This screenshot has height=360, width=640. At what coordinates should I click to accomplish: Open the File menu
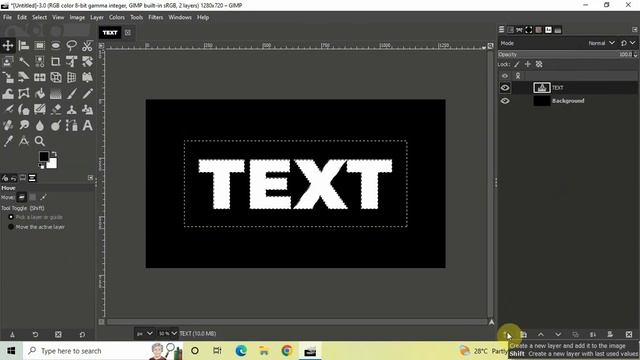click(x=7, y=17)
